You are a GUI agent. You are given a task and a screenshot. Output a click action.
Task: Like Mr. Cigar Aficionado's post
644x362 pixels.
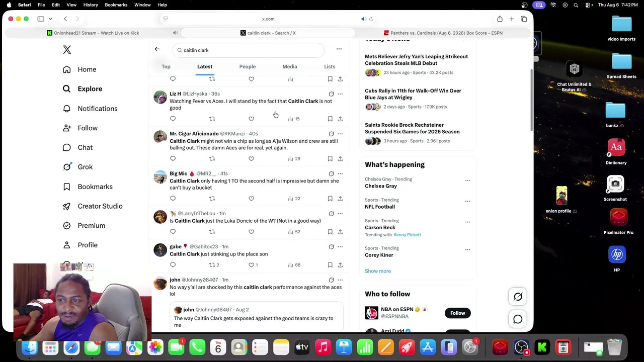point(251,159)
